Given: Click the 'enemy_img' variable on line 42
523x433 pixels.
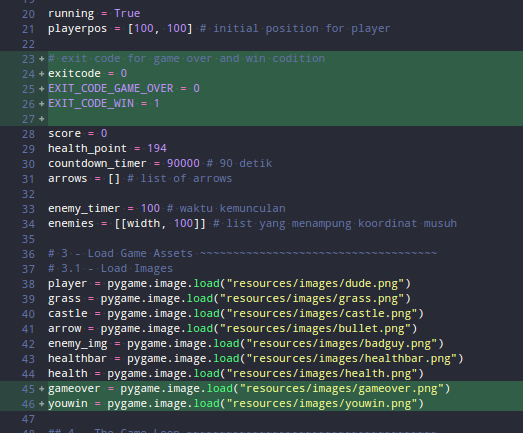Looking at the screenshot, I should (77, 344).
